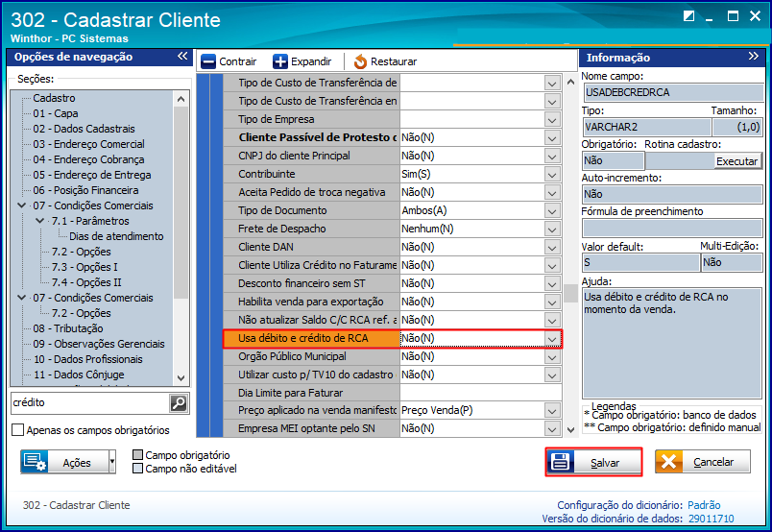Select 09 - Observações Gerenciais section
The height and width of the screenshot is (532, 772).
tap(99, 344)
